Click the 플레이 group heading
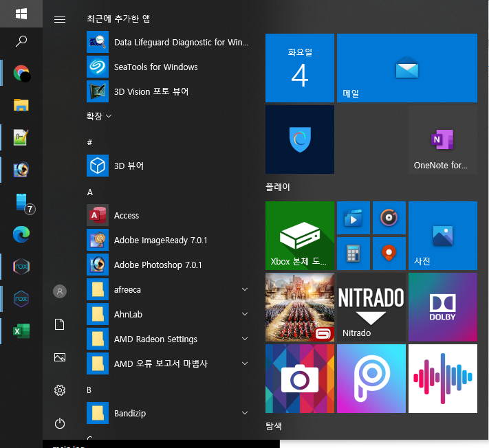Image resolution: width=489 pixels, height=448 pixels. (x=278, y=187)
